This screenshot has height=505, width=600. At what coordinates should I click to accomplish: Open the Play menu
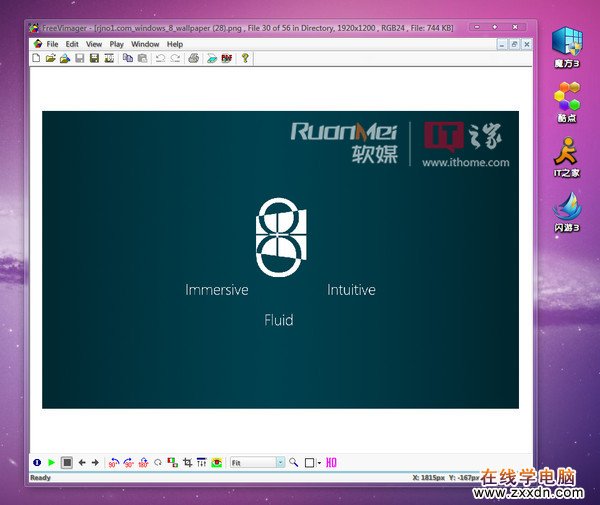tap(117, 44)
